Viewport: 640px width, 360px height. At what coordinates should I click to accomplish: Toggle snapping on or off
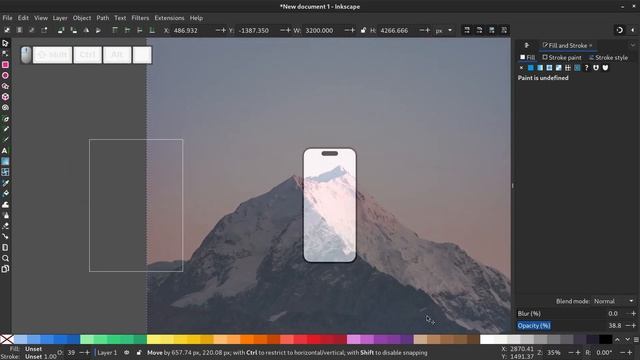(x=620, y=30)
